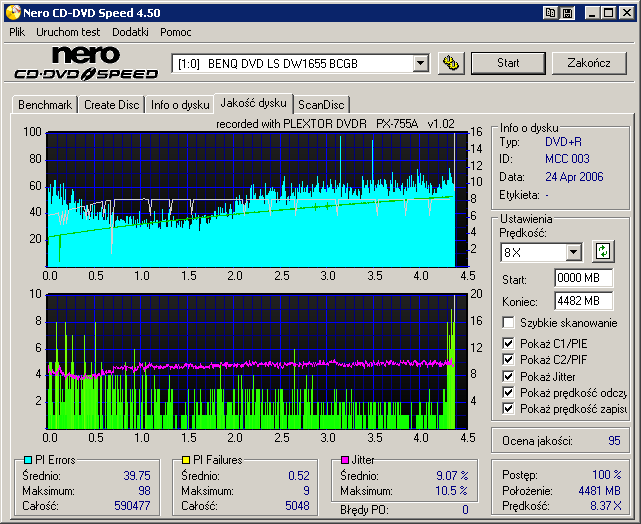
Task: Maximize the Nero CD-DVD Speed window
Action: pyautogui.click(x=608, y=13)
